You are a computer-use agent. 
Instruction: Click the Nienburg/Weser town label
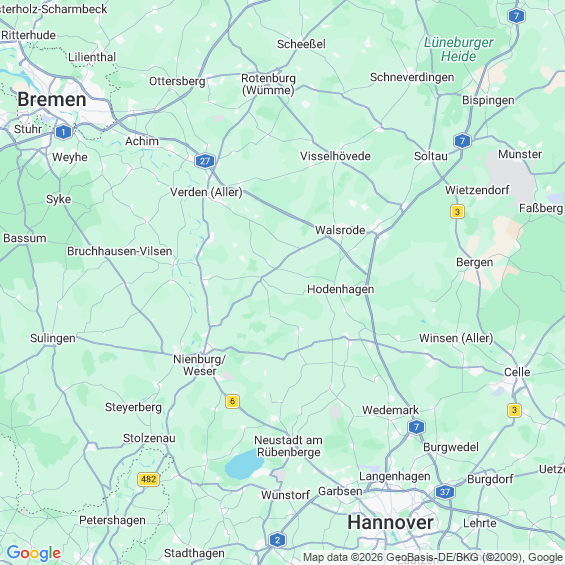click(199, 365)
